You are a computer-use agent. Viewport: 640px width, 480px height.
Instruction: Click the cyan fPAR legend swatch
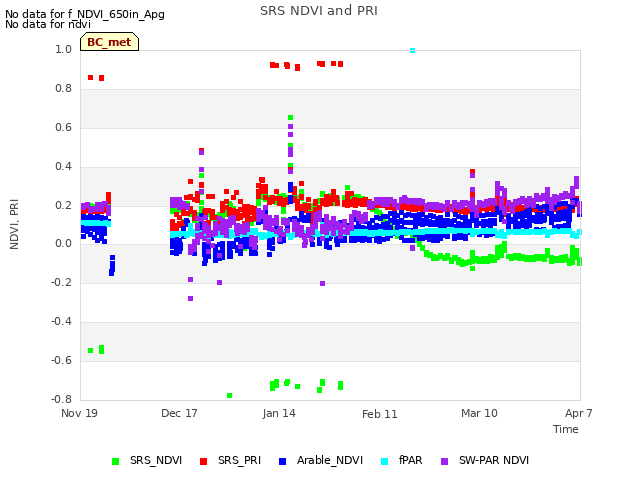(384, 461)
